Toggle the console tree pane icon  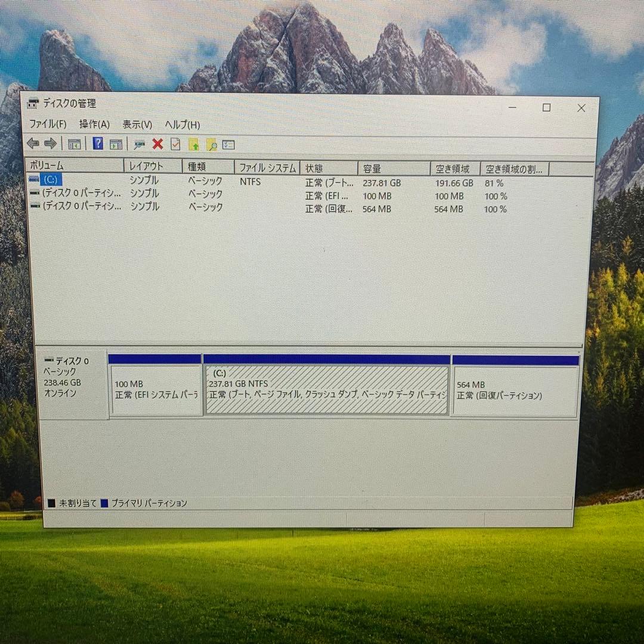(73, 143)
